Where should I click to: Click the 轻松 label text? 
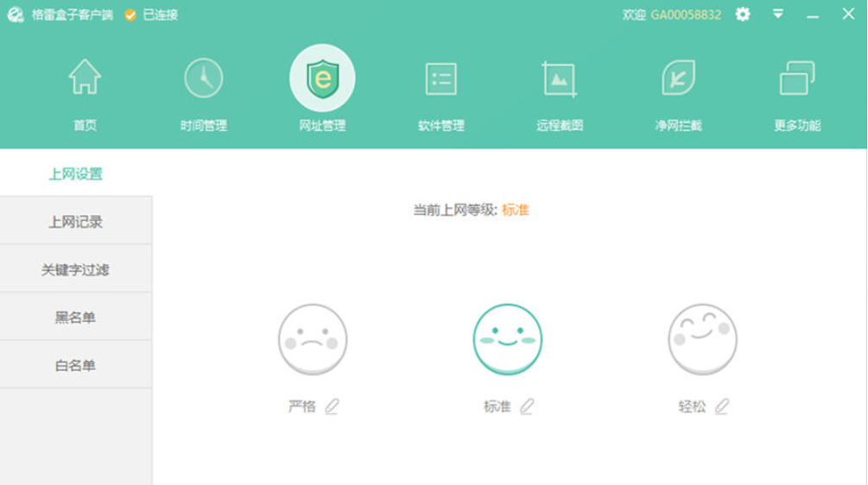tap(692, 406)
